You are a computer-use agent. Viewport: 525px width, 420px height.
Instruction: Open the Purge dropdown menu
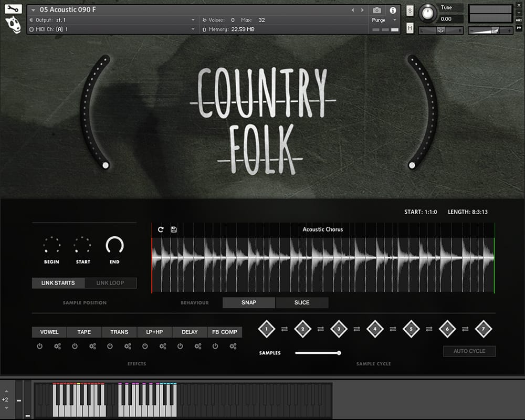click(x=382, y=20)
